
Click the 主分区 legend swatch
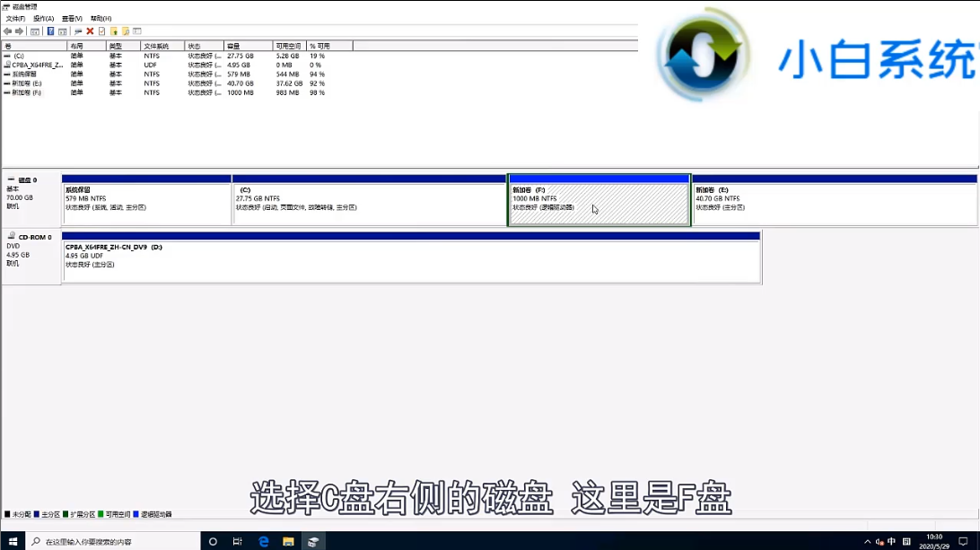click(37, 514)
